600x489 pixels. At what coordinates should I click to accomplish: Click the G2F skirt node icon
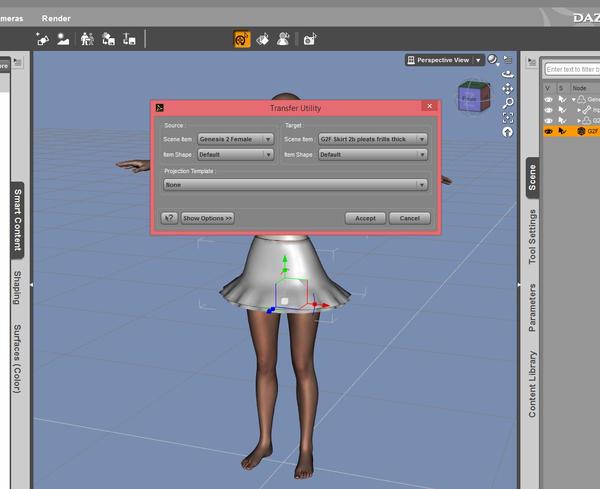(581, 131)
